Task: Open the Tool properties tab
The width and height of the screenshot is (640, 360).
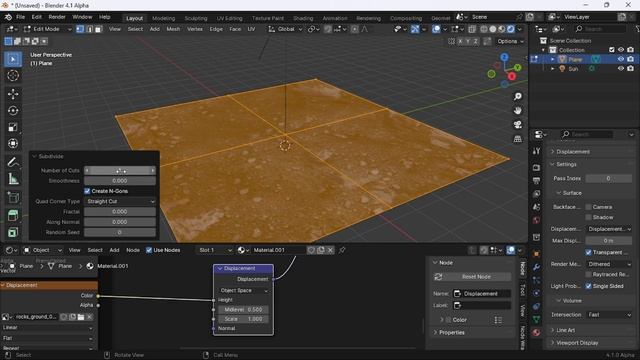Action: click(536, 151)
